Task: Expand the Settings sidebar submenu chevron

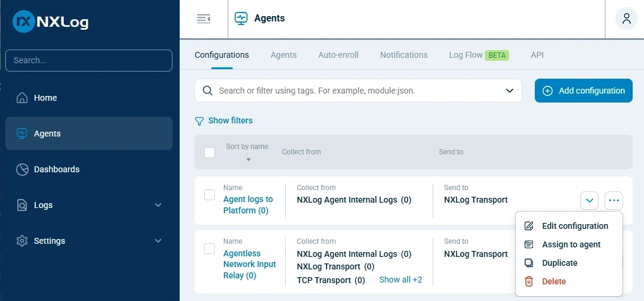Action: coord(158,241)
